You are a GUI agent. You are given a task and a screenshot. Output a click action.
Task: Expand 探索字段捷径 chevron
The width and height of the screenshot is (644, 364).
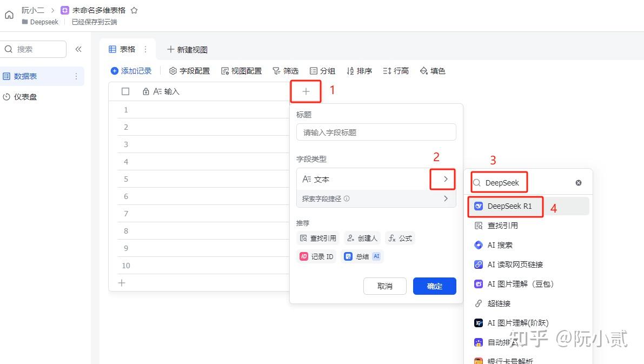[x=446, y=198]
